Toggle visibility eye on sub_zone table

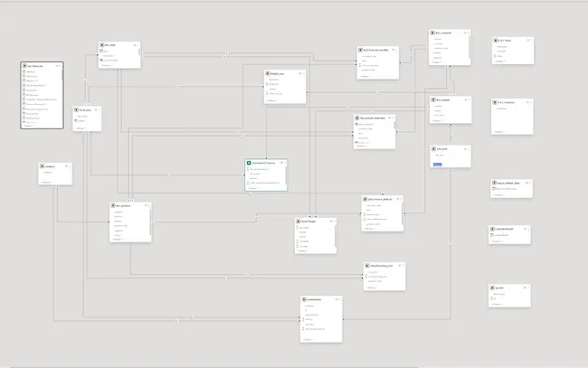pyautogui.click(x=465, y=149)
